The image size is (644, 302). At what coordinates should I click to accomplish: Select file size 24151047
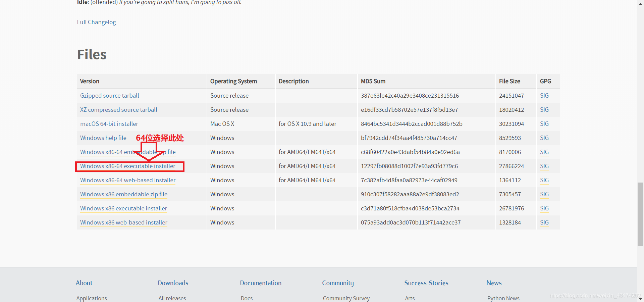(x=512, y=96)
